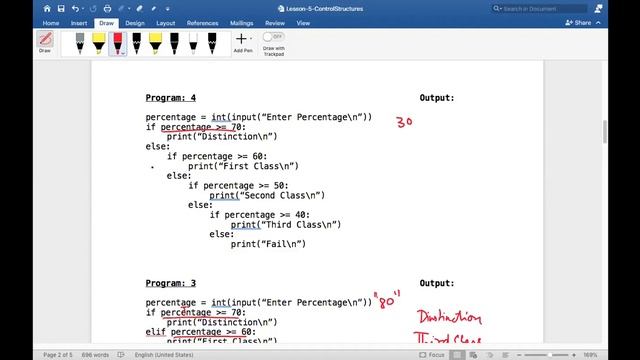Open the References tab
This screenshot has height=360, width=640.
coord(202,23)
